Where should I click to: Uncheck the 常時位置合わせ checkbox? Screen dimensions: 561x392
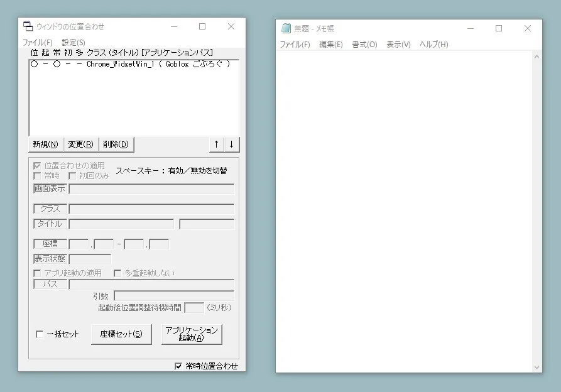point(178,366)
